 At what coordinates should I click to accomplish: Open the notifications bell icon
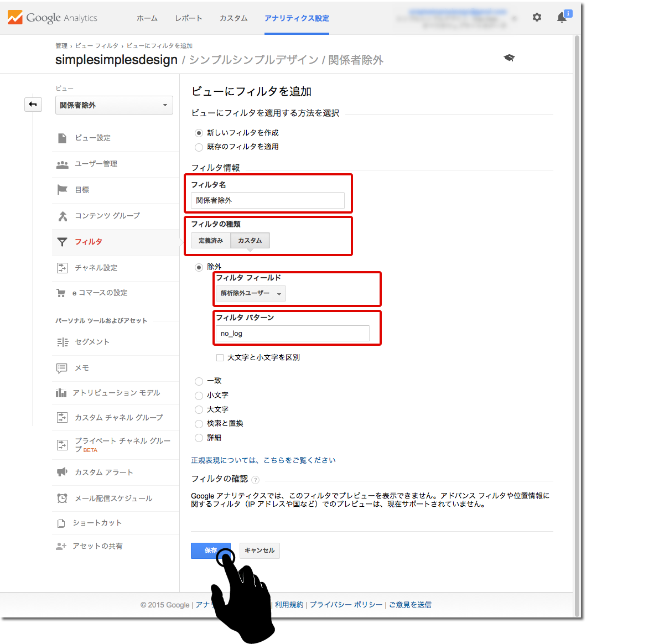[562, 18]
